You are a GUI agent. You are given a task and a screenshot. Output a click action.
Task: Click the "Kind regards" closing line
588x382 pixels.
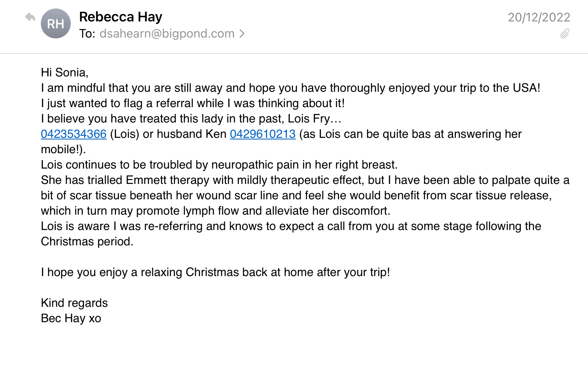pyautogui.click(x=74, y=303)
